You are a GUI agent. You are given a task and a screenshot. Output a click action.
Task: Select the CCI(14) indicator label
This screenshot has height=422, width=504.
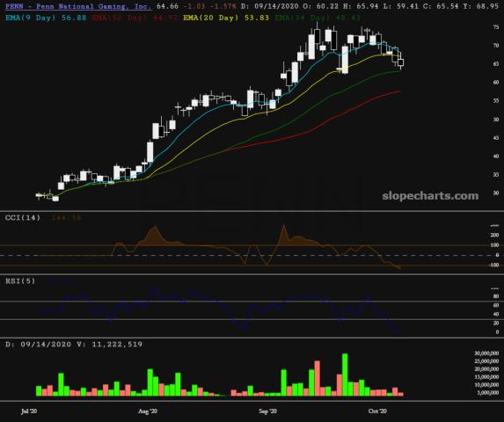click(x=23, y=218)
